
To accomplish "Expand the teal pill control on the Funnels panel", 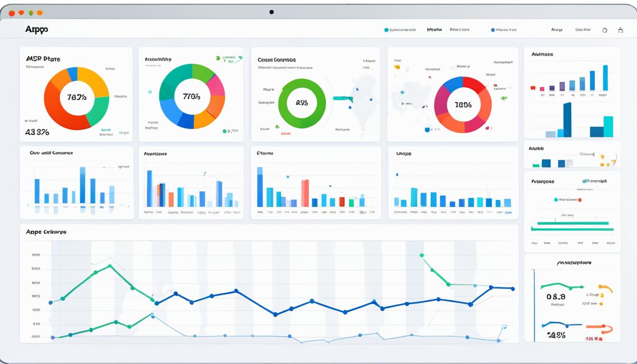I will coord(586,181).
